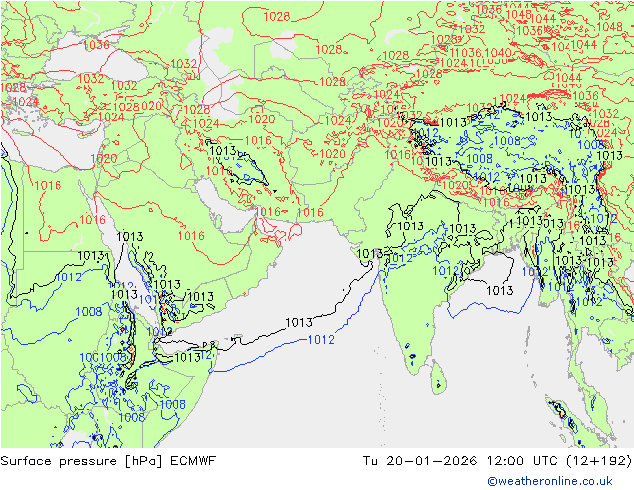Click the red 1016 label over central Saudi Arabia
Image resolution: width=634 pixels, height=490 pixels.
191,235
